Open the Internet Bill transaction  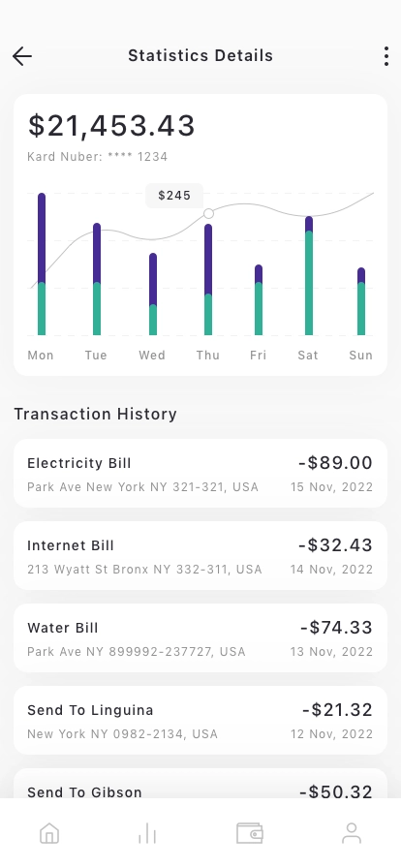(x=200, y=556)
